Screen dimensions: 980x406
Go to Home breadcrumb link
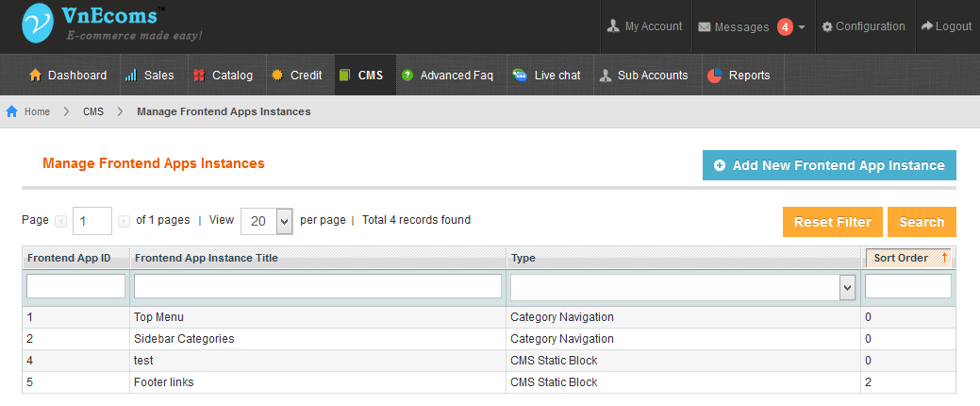click(37, 111)
